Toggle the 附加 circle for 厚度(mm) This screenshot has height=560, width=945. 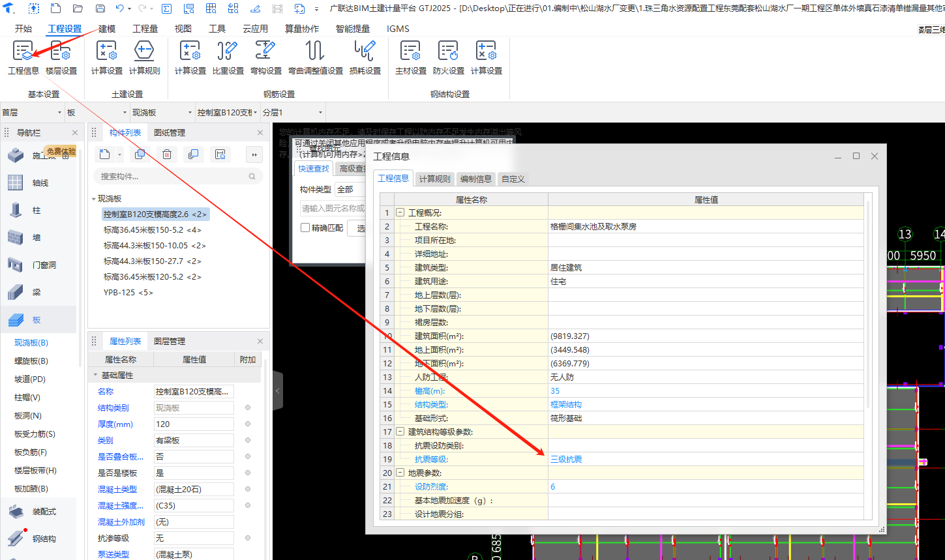[248, 424]
